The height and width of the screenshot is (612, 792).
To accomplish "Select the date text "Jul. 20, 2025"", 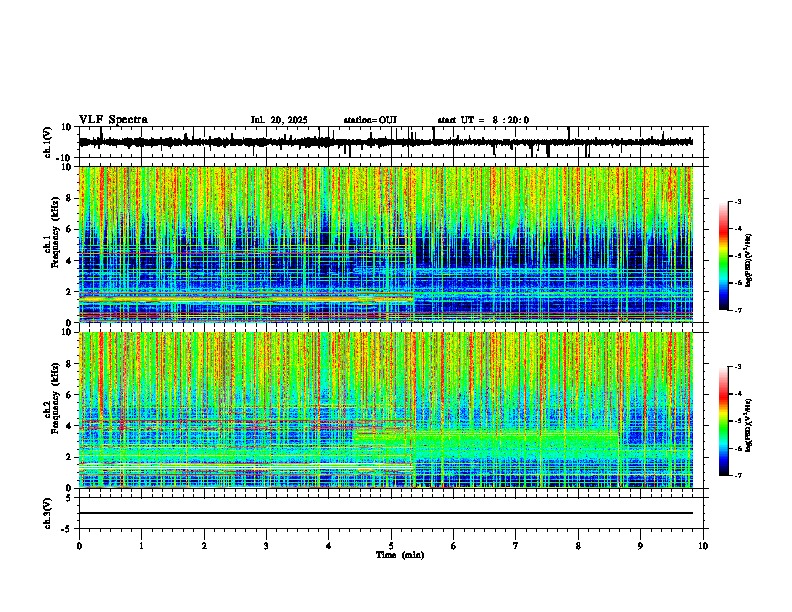I will tap(279, 120).
